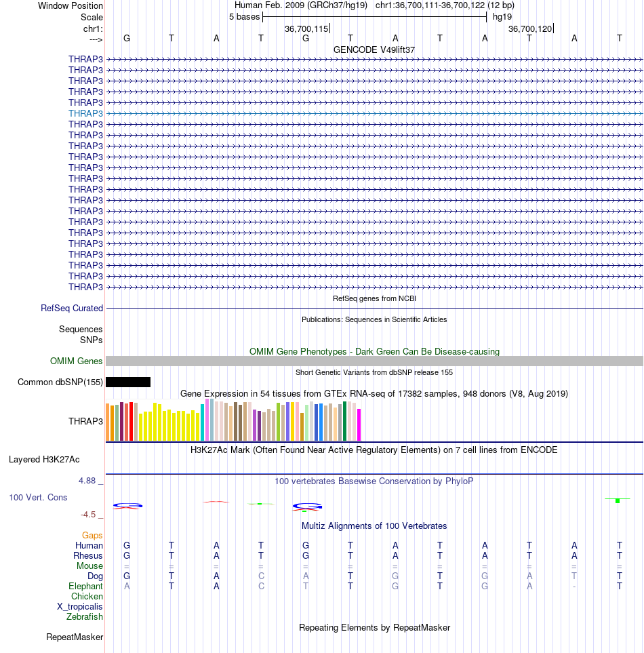Open 'Short Genetic Variants from dbSNP release 155' title
Image resolution: width=644 pixels, height=653 pixels.
point(374,372)
